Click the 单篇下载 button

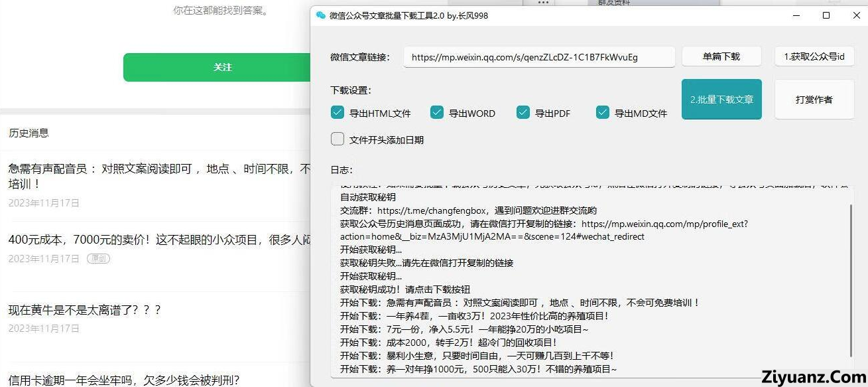[x=721, y=56]
